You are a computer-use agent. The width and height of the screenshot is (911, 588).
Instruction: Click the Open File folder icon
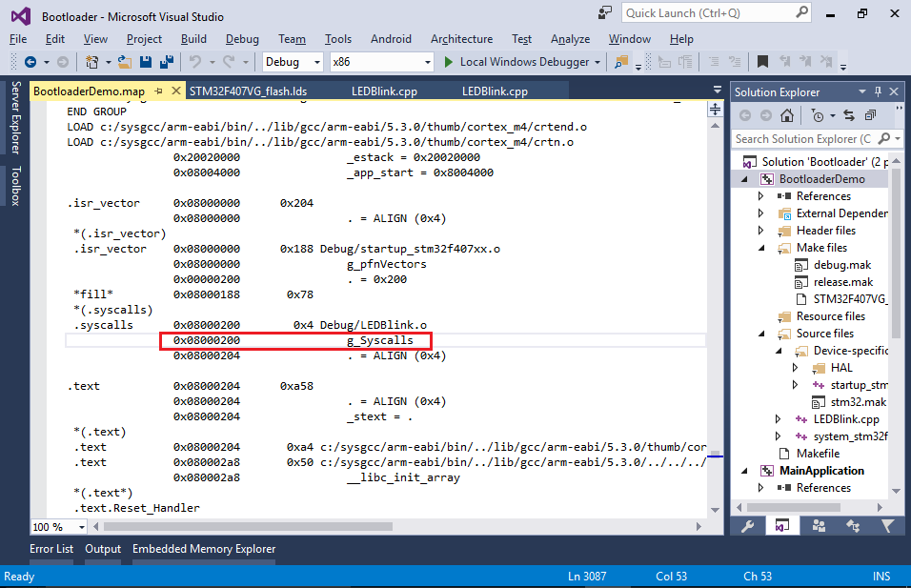pyautogui.click(x=124, y=62)
